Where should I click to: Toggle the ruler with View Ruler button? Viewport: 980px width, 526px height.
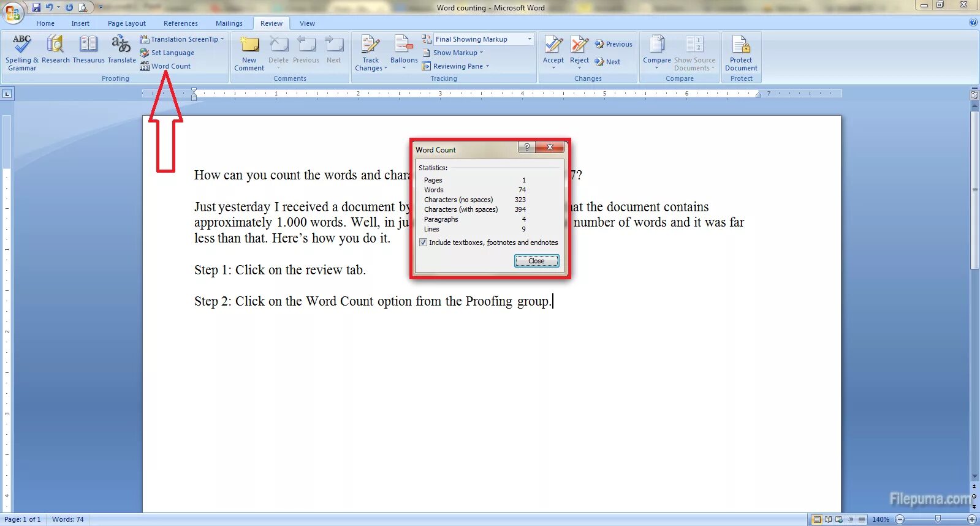click(x=974, y=95)
